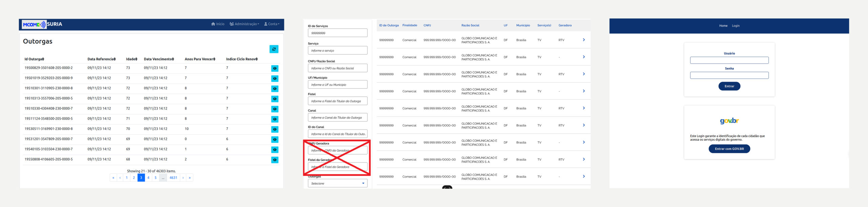The height and width of the screenshot is (207, 868).
Task: Click Login link in blue header
Action: point(735,26)
